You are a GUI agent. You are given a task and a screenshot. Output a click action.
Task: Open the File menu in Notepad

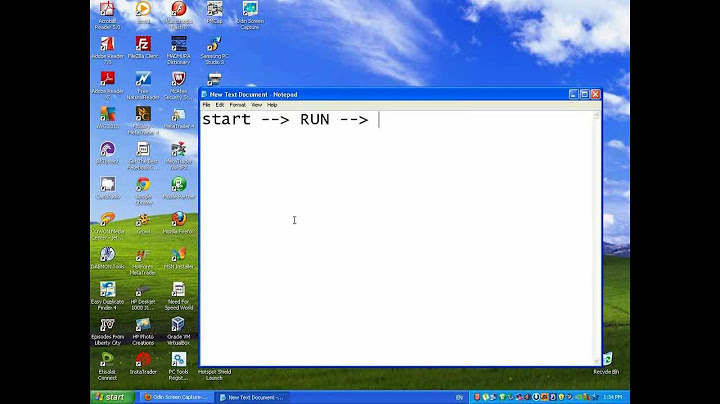point(207,105)
